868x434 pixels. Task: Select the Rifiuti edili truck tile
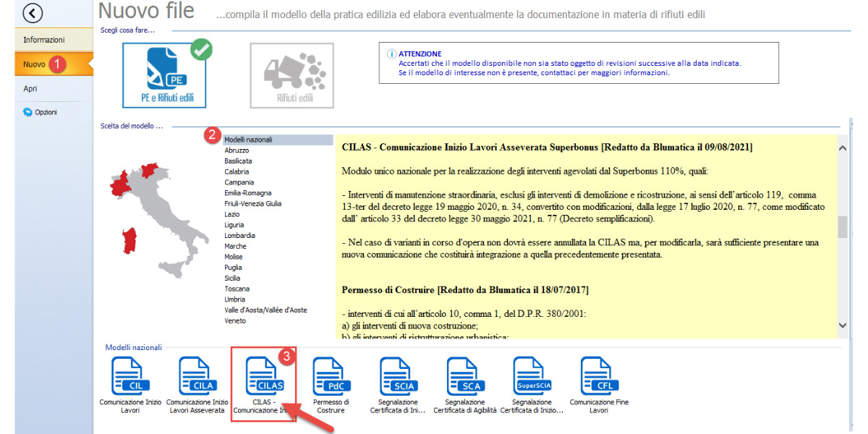pos(292,75)
